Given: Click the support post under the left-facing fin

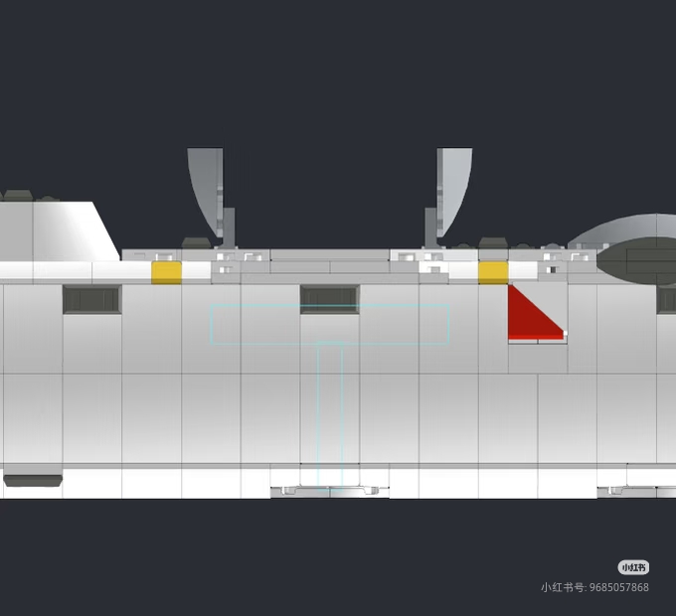Looking at the screenshot, I should pos(229,228).
